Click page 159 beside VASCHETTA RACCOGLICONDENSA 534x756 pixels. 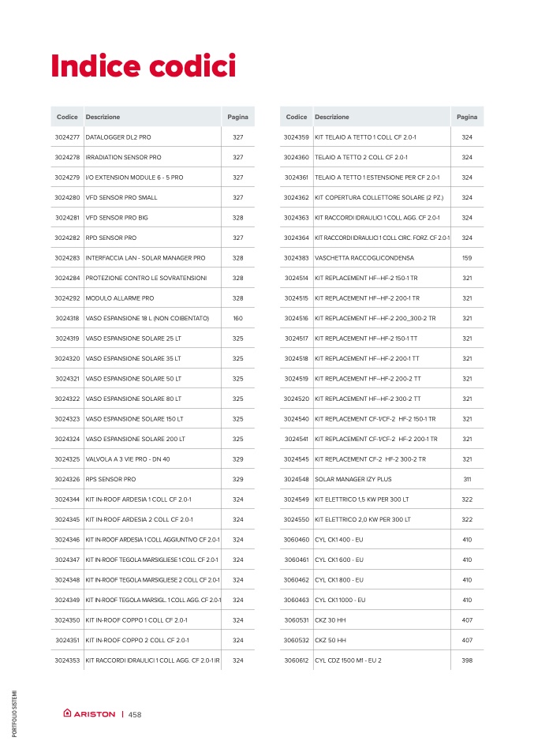[467, 258]
